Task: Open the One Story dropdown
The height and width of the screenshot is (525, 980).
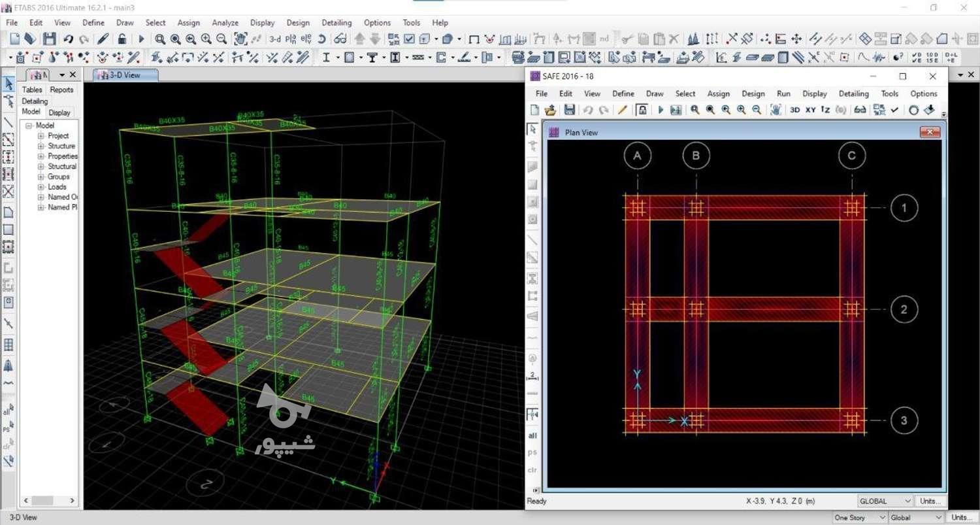Action: pyautogui.click(x=859, y=517)
